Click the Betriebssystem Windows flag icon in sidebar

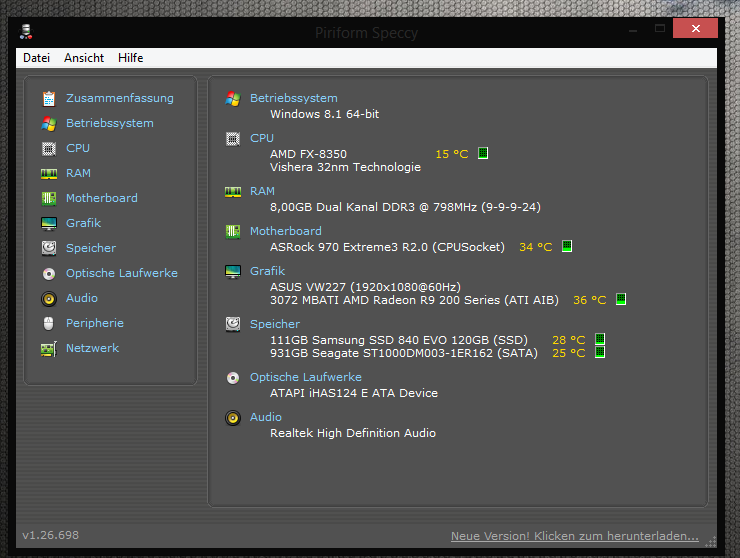coord(49,123)
